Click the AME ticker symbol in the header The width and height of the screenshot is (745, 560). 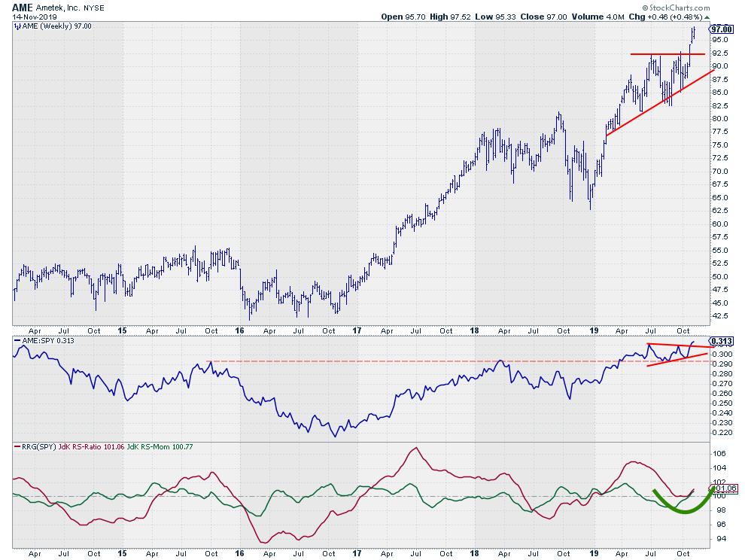pyautogui.click(x=23, y=7)
